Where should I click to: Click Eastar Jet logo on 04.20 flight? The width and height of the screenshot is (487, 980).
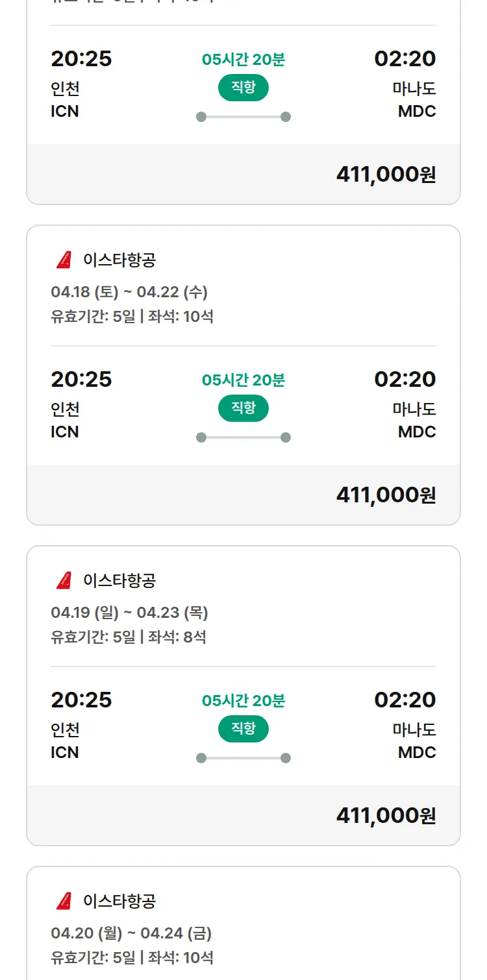64,901
